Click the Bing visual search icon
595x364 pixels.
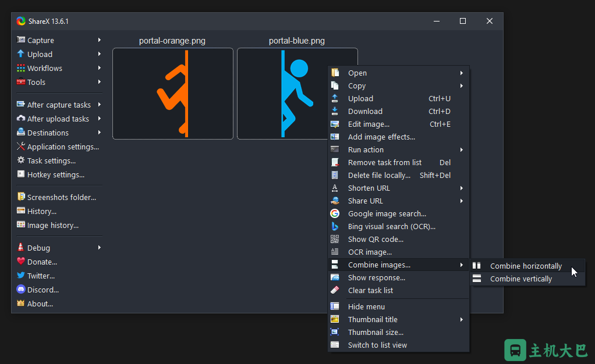pos(335,226)
